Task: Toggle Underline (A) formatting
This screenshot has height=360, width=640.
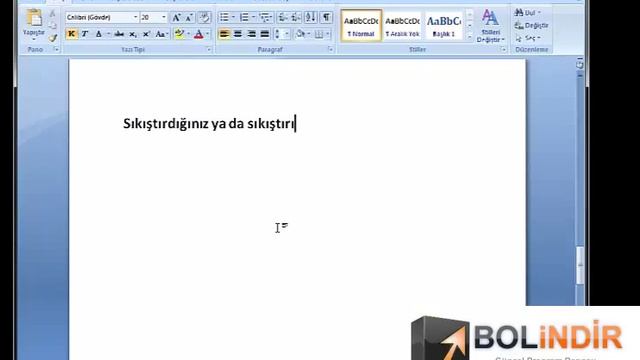Action: (x=98, y=34)
